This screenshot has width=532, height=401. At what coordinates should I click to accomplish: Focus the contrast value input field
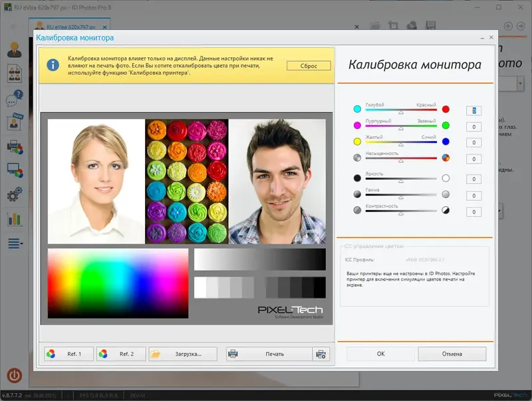(473, 212)
